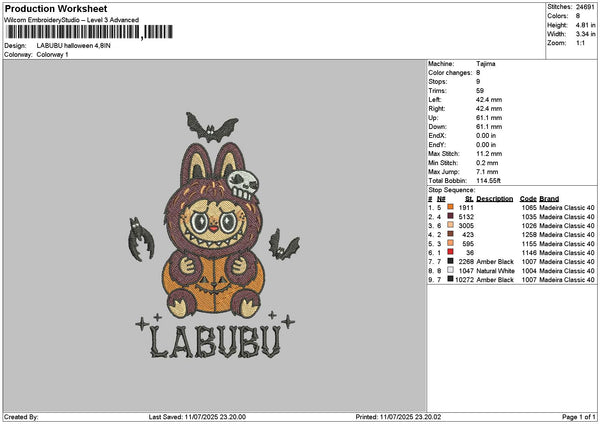Click the light orange swatch for code 1155

pyautogui.click(x=450, y=243)
